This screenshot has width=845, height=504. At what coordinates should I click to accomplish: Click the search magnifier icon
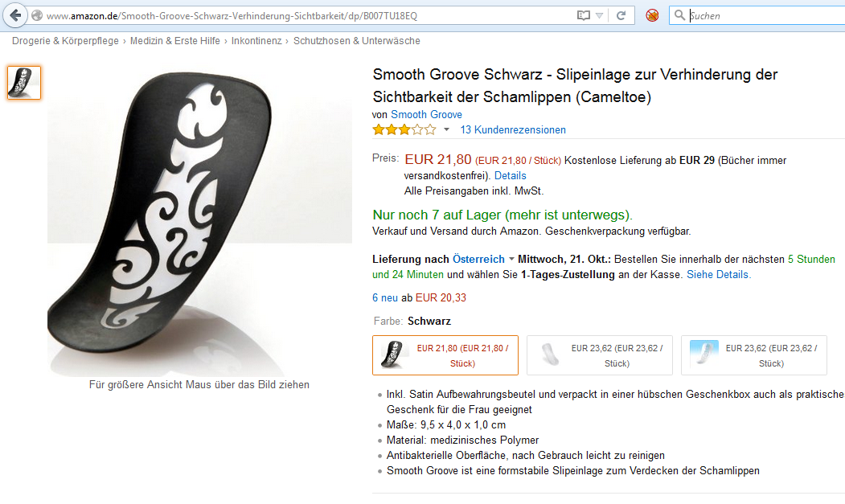point(679,15)
